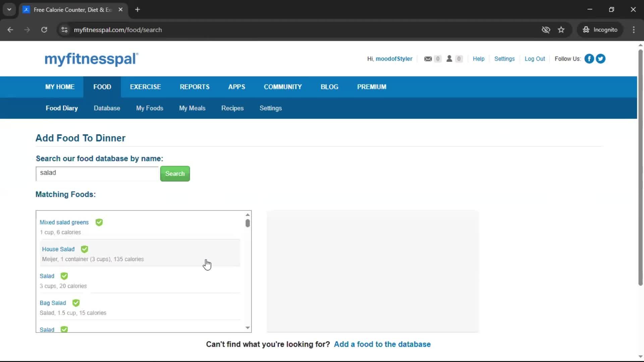Click the verified badge beside House Salad
This screenshot has height=362, width=644.
(x=85, y=249)
